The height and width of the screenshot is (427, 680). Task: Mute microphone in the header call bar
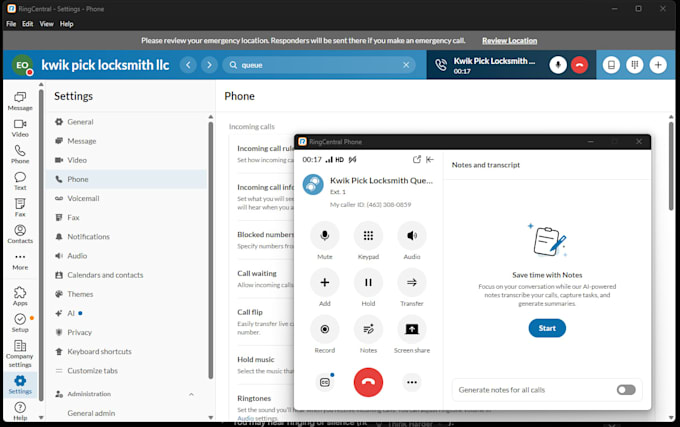[x=558, y=65]
